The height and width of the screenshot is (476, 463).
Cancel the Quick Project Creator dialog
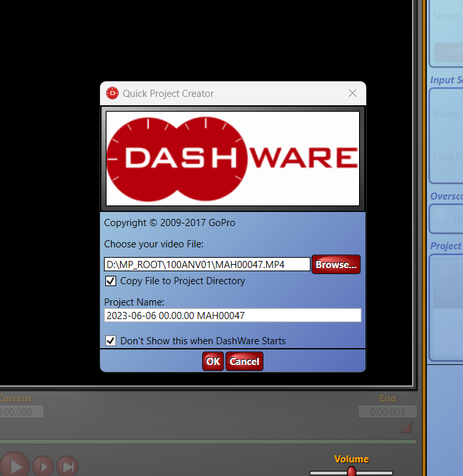(244, 361)
